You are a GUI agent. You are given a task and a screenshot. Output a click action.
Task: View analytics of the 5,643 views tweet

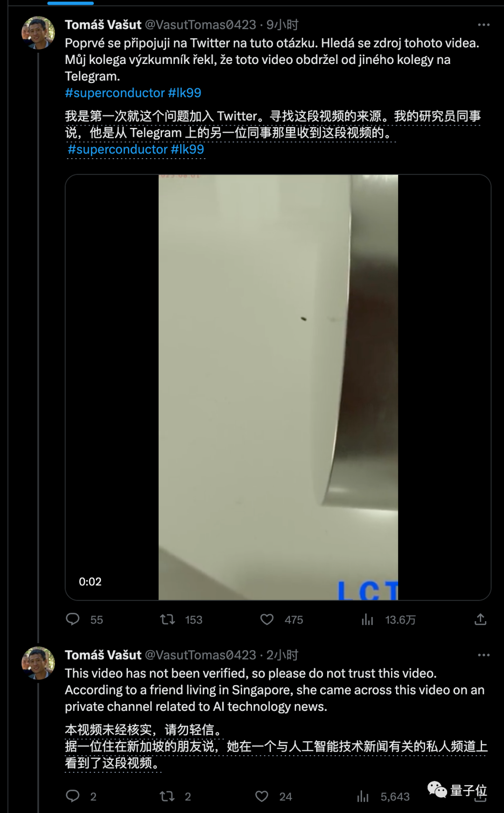pos(363,796)
